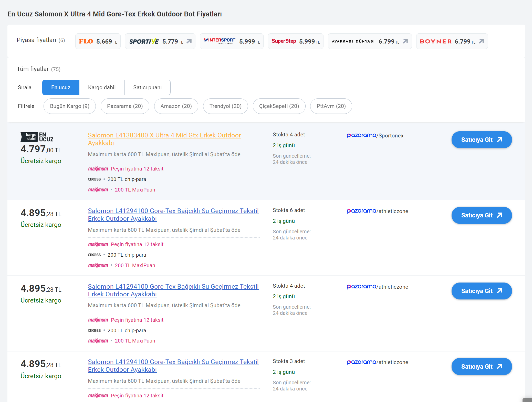Image resolution: width=532 pixels, height=402 pixels.
Task: Click Maximum logo beside Peşin fiyatına, Stokta 6 offer
Action: coord(98,244)
